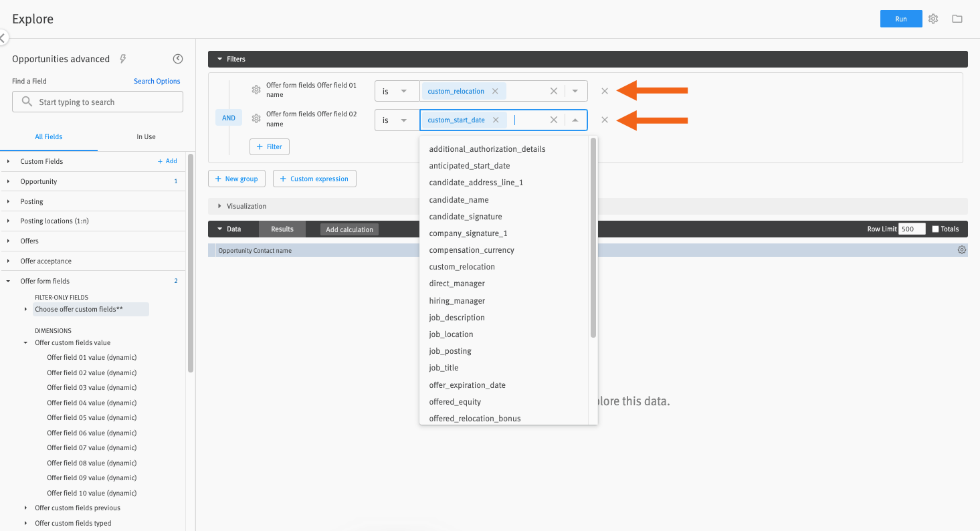Expand the Custom Fields group
The width and height of the screenshot is (980, 531).
[x=9, y=161]
